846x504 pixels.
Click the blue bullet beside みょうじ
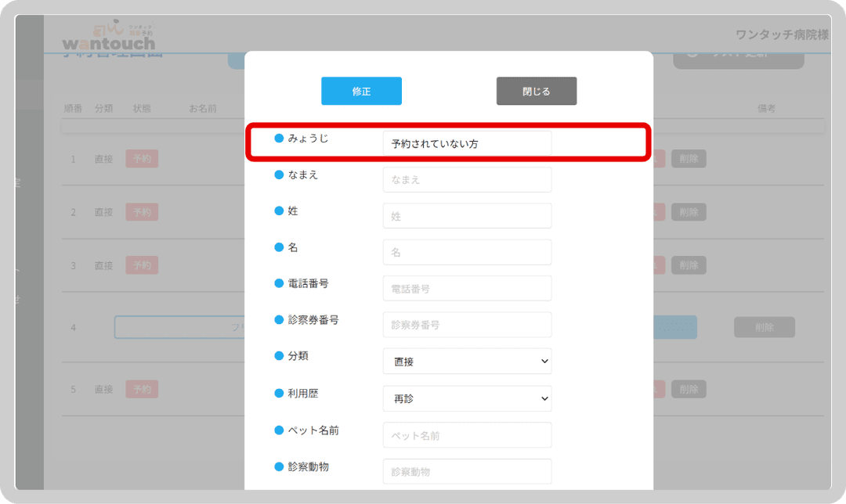pos(279,139)
